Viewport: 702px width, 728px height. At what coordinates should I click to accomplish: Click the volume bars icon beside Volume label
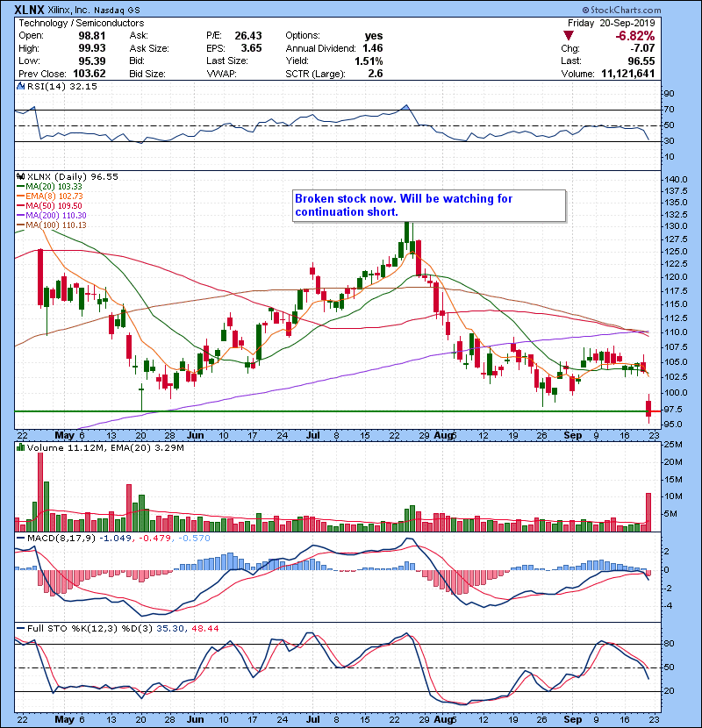(20, 447)
